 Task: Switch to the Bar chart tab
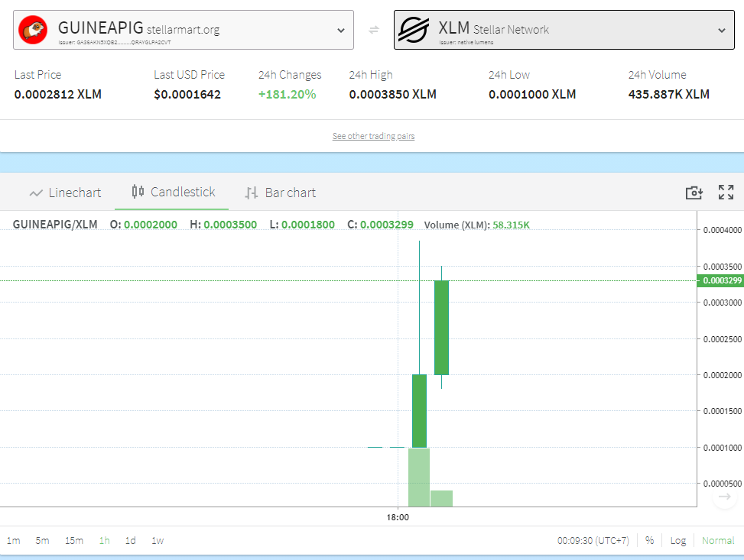pos(281,193)
